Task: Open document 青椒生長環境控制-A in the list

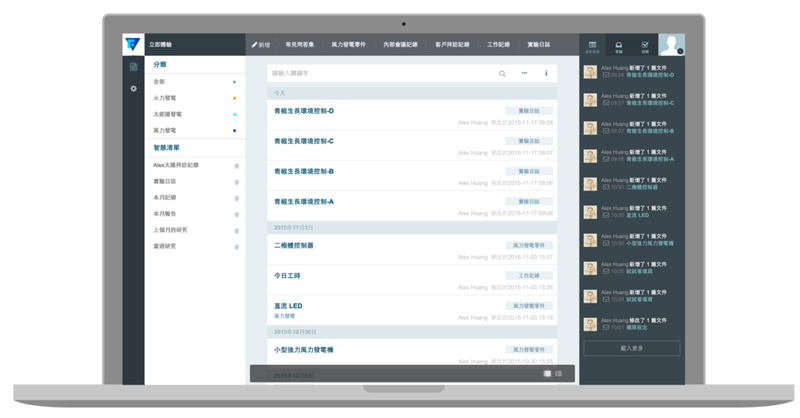Action: coord(304,202)
